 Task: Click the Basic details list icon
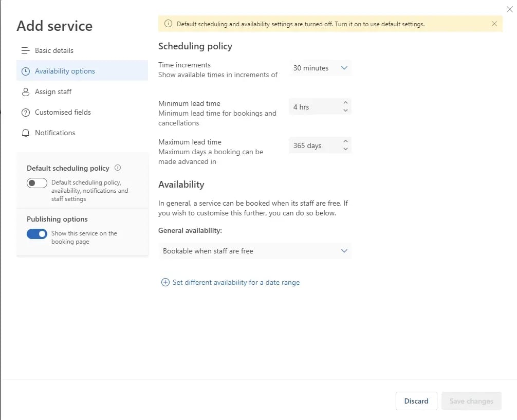pos(25,50)
